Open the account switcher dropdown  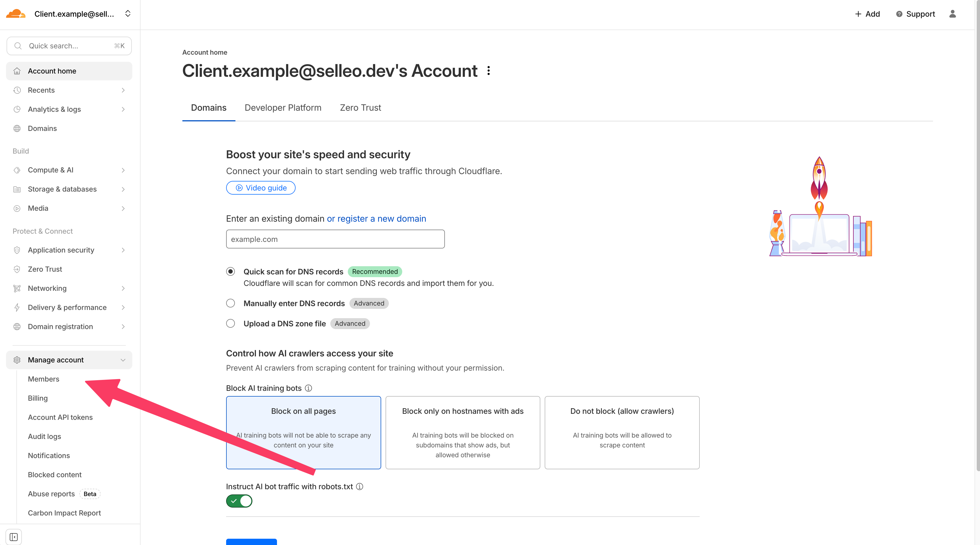[128, 14]
